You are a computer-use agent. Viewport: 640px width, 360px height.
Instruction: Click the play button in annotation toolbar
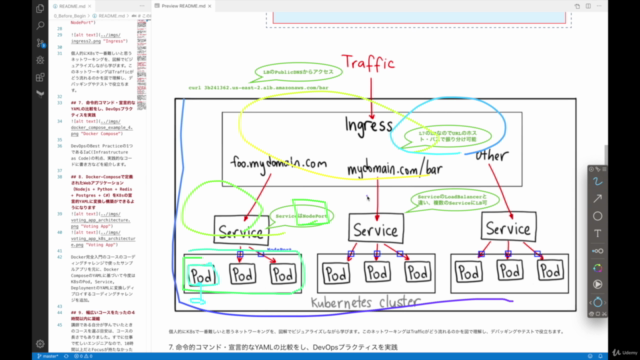598,284
